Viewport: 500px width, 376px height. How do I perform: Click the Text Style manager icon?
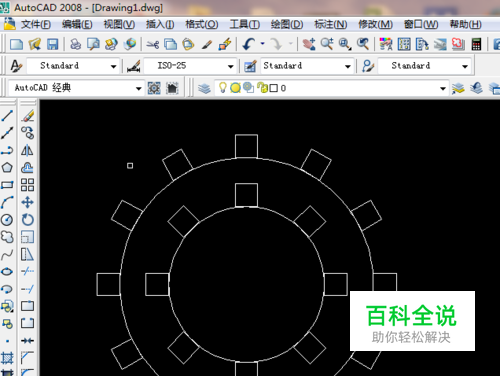(16, 66)
